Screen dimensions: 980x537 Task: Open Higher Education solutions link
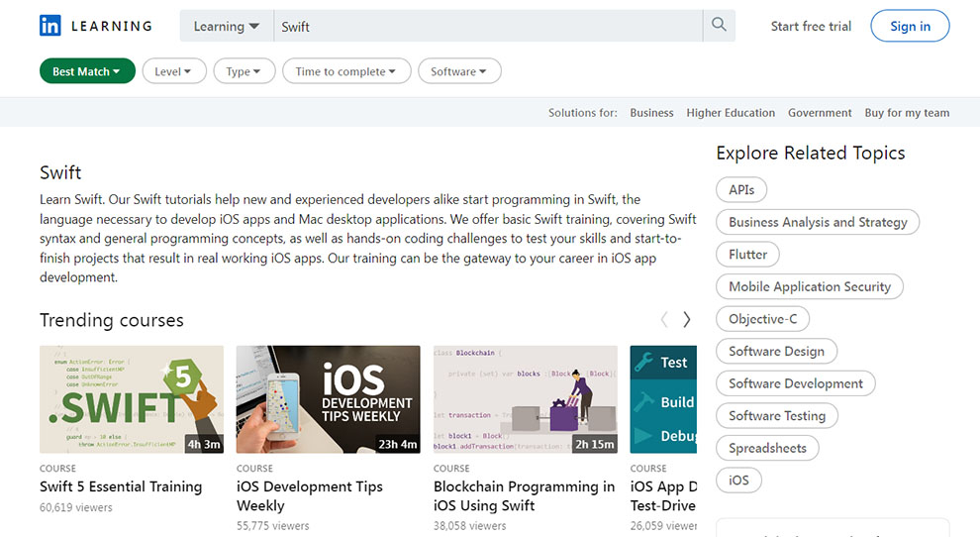(731, 113)
